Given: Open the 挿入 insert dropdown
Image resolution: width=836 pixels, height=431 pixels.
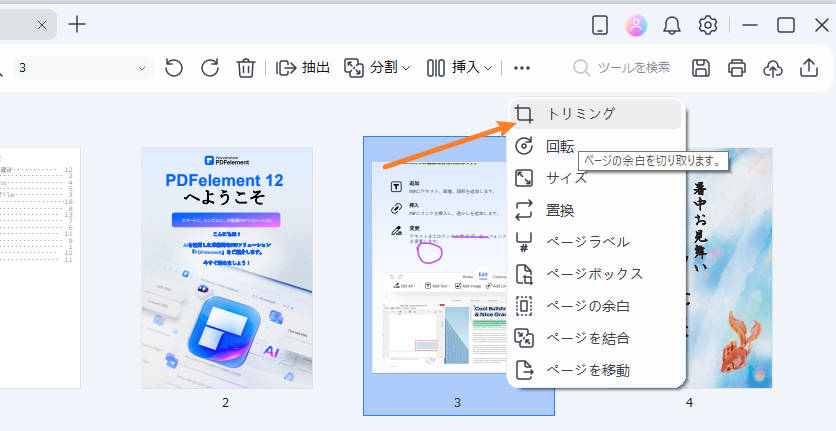Looking at the screenshot, I should tap(459, 68).
